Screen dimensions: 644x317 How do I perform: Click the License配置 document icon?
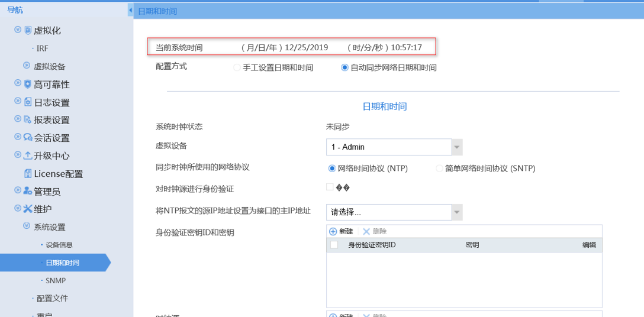27,173
